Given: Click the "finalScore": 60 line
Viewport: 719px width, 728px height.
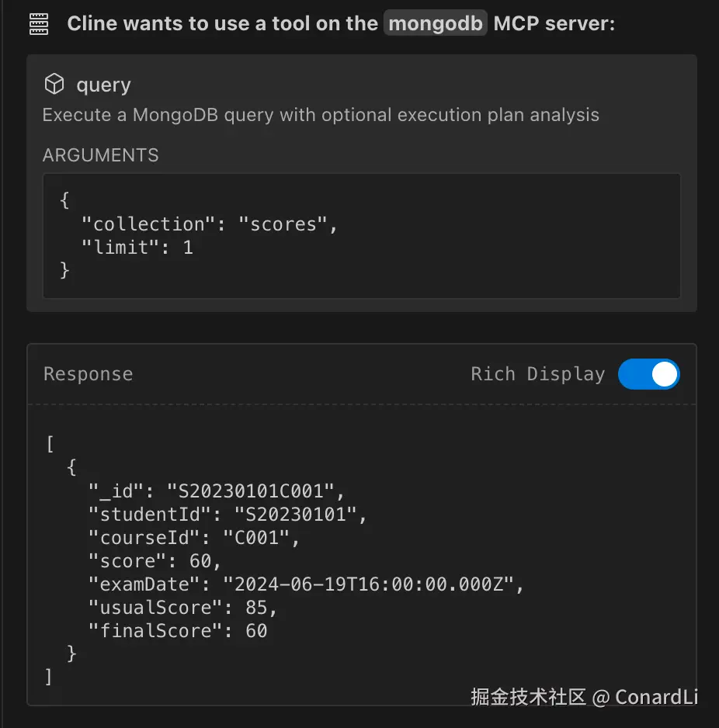Looking at the screenshot, I should [178, 631].
